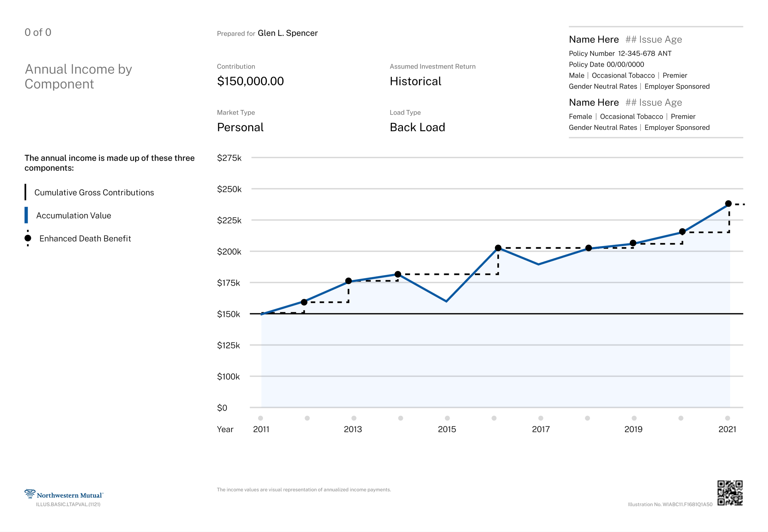768x532 pixels.
Task: Click the Accumulation Value blue legend swatch
Action: 26,215
